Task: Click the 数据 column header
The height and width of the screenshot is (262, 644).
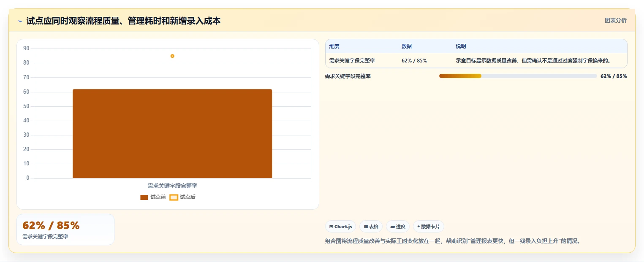Action: click(x=407, y=46)
